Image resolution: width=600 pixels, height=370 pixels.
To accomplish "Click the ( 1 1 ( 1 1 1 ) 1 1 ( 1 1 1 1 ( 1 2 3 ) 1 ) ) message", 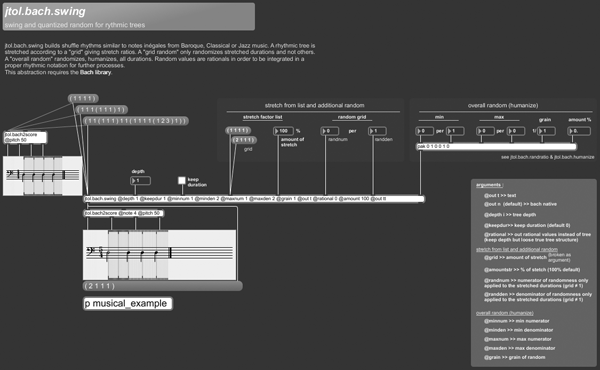I will click(136, 121).
